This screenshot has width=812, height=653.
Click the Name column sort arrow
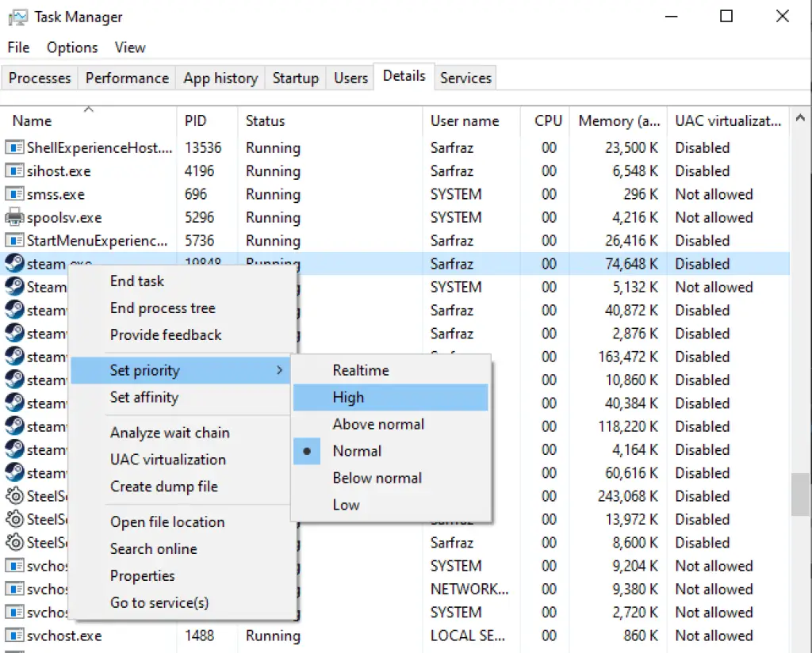pyautogui.click(x=89, y=109)
